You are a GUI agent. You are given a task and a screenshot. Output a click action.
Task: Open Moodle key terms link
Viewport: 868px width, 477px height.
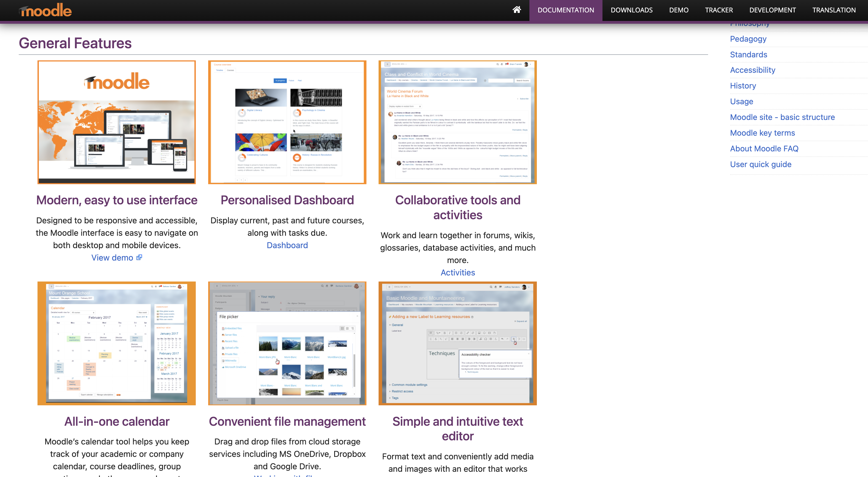(762, 133)
